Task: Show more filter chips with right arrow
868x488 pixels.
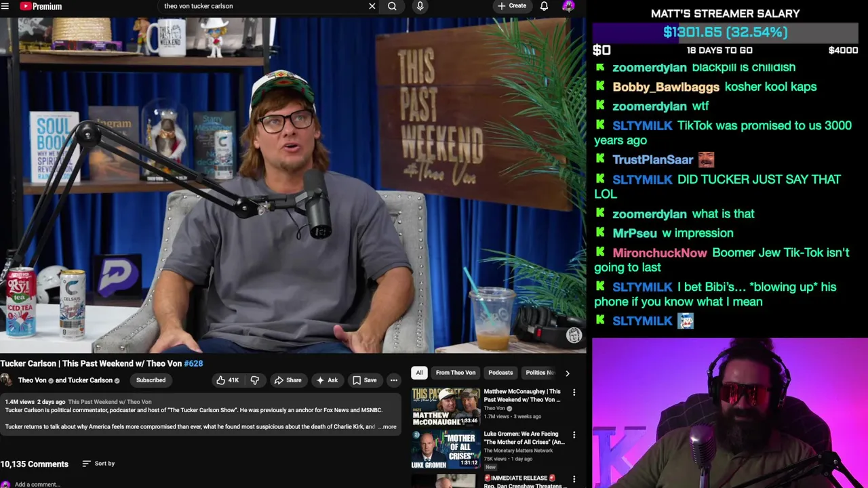Action: (568, 373)
